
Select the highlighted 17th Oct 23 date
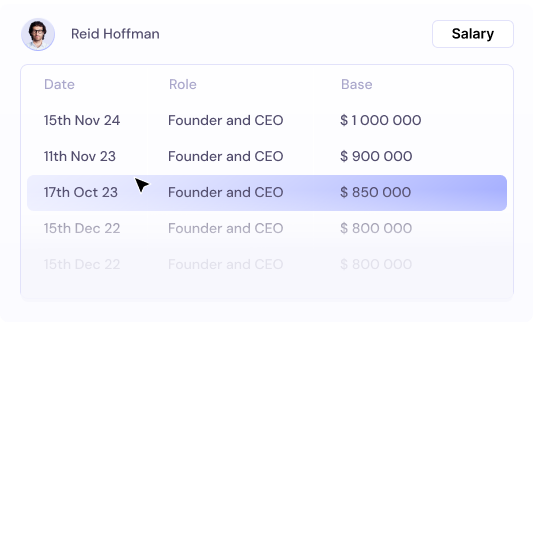coord(81,192)
